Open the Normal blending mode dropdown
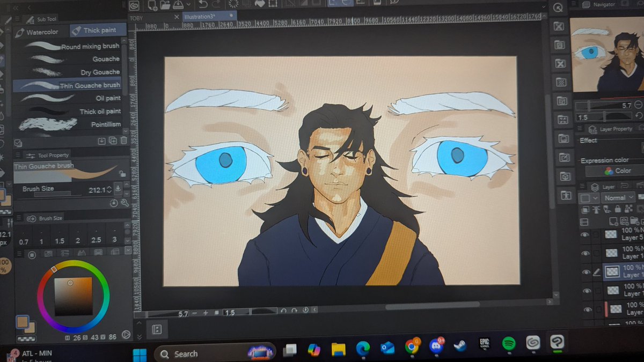This screenshot has width=644, height=362. pyautogui.click(x=618, y=198)
